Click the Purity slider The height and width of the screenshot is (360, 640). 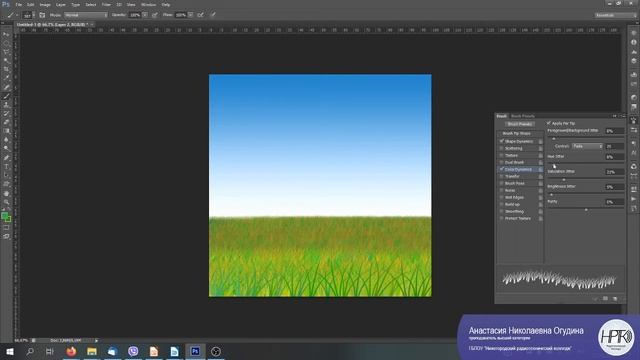pyautogui.click(x=586, y=209)
